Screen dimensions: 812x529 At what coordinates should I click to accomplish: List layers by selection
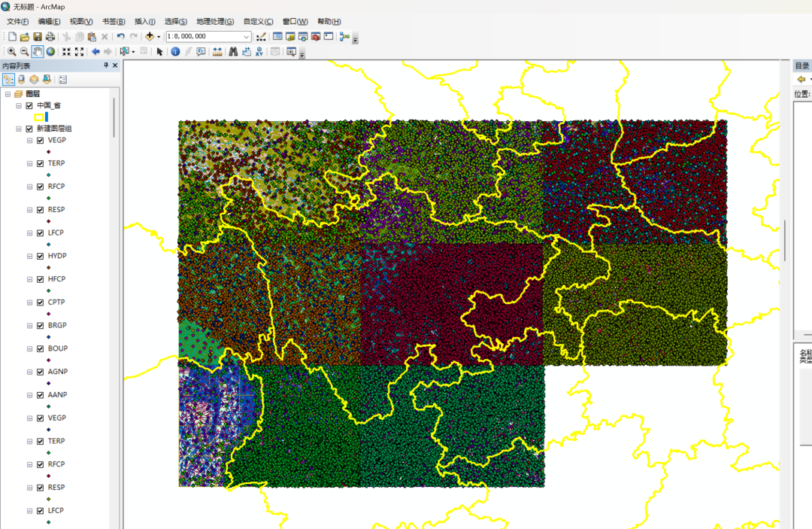tap(47, 79)
